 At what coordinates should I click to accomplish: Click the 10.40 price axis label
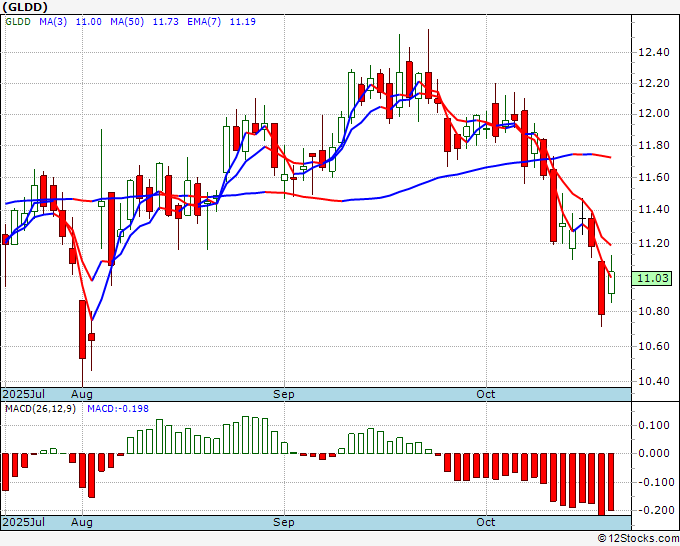(x=654, y=382)
